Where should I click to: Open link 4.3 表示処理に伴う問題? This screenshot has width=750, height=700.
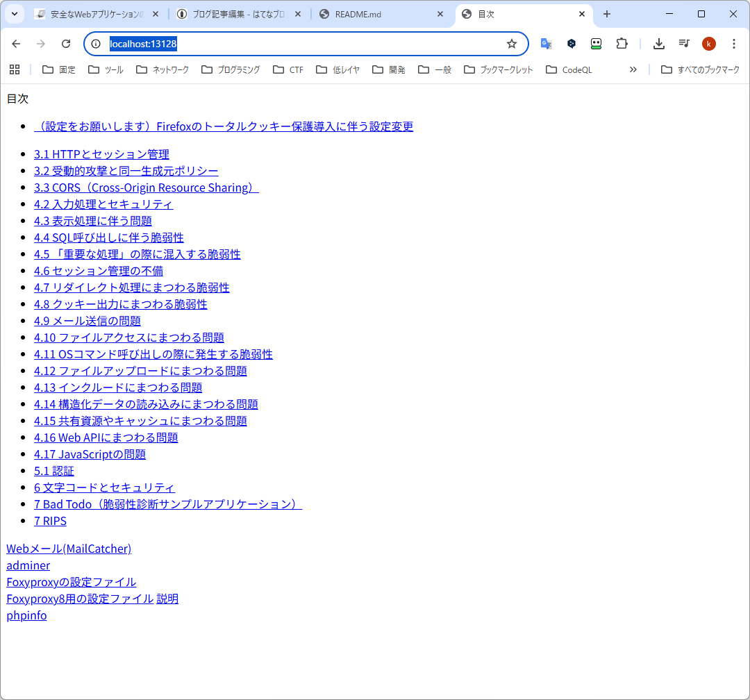[93, 221]
